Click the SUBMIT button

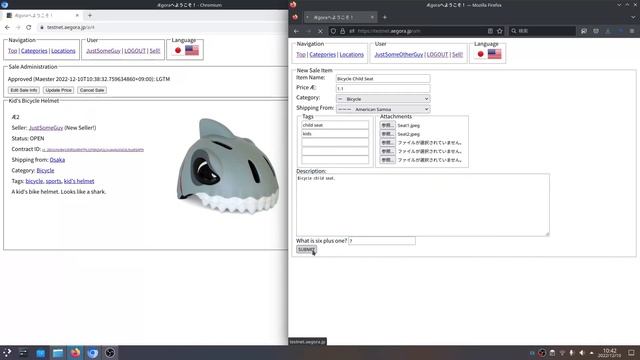pos(306,249)
